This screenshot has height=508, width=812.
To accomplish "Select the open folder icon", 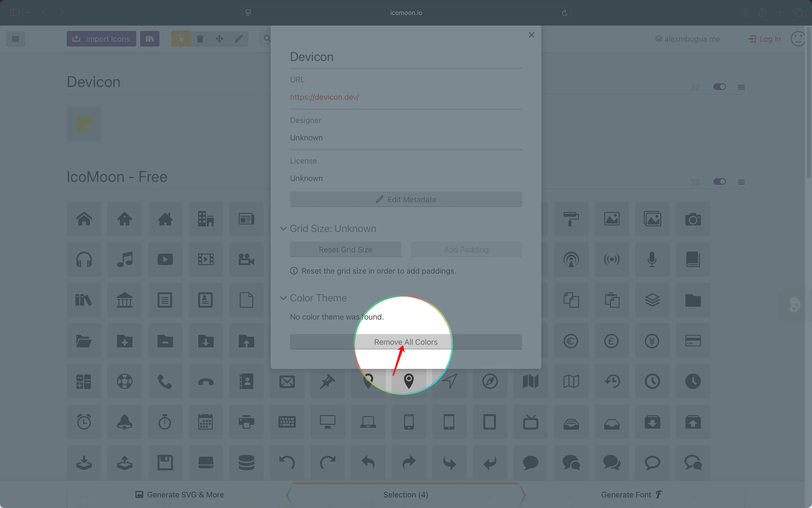I will (x=84, y=341).
